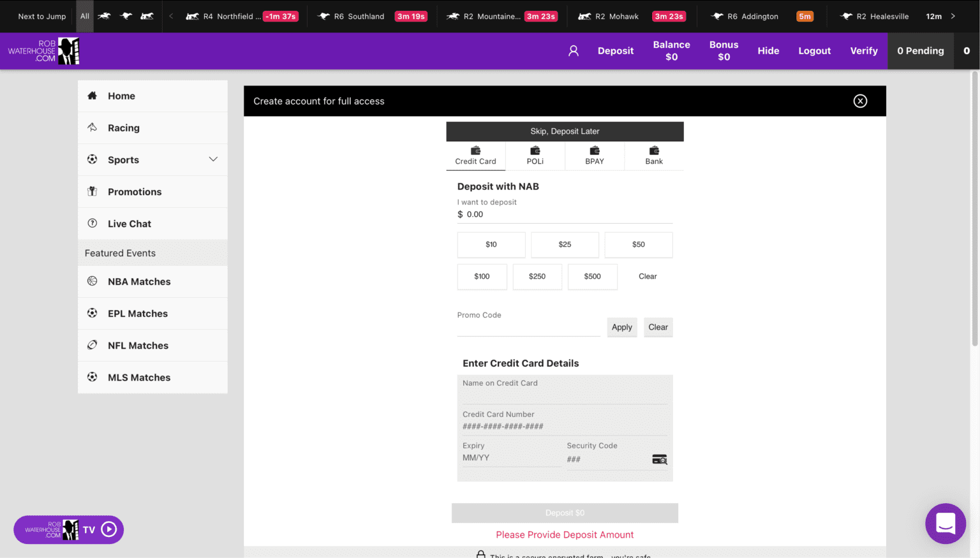Choose the $250 deposit amount

click(537, 277)
